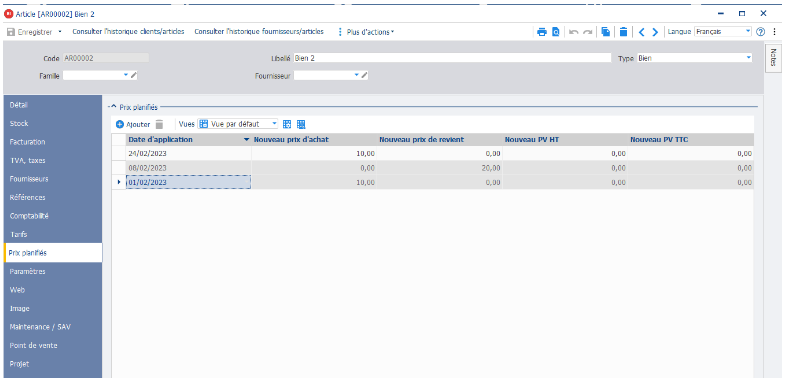Screen dimensions: 786x381
Task: Click the 10,00 prix d'achat cell in 24/02/2023 row
Action: coord(314,153)
